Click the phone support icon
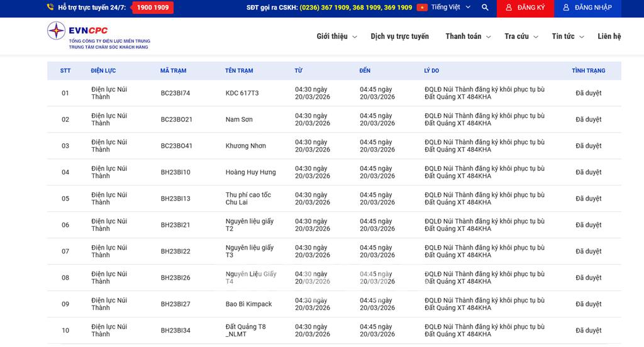The height and width of the screenshot is (347, 644). coord(50,8)
